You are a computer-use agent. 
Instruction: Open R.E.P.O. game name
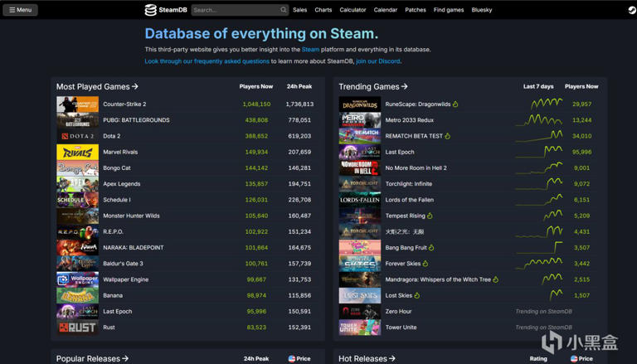(x=113, y=231)
